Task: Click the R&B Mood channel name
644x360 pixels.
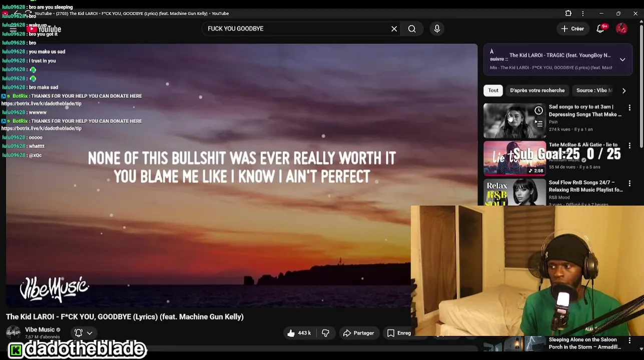Action: click(559, 197)
